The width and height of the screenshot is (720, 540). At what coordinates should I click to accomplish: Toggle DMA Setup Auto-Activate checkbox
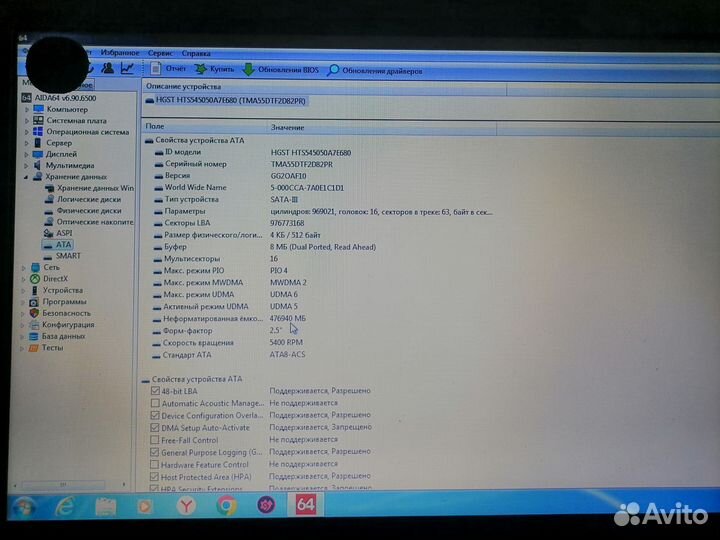click(x=155, y=428)
